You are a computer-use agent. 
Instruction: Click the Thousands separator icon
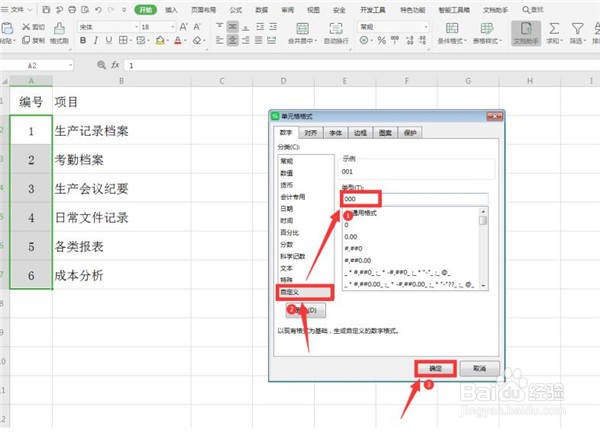(x=395, y=40)
